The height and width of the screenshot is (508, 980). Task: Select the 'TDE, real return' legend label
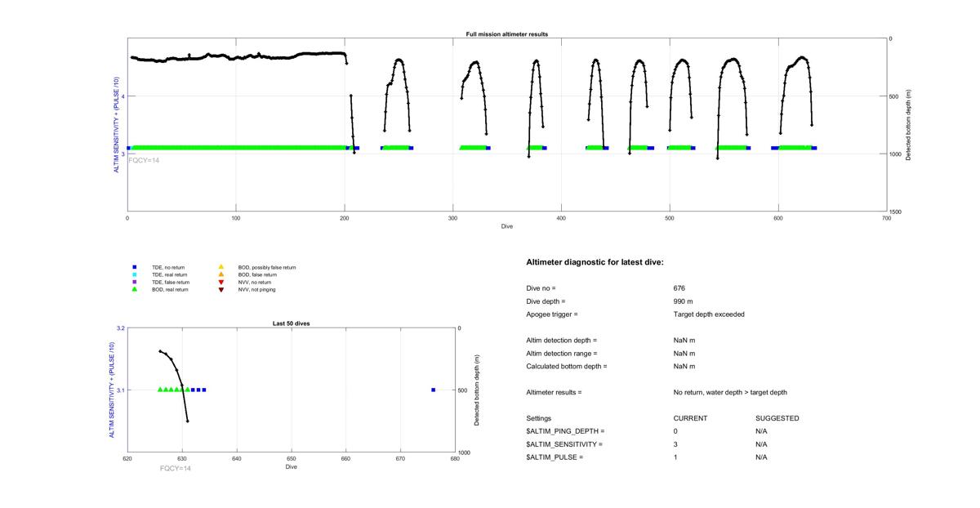coord(170,274)
